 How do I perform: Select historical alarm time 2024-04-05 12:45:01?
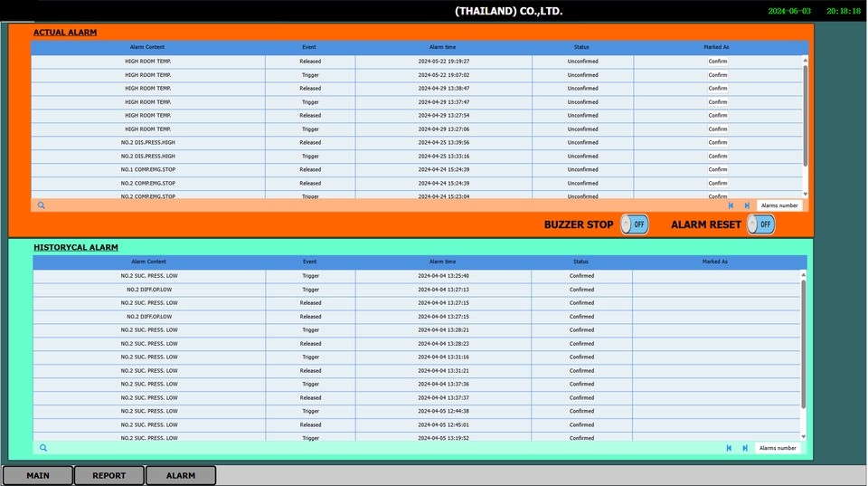[x=443, y=425]
